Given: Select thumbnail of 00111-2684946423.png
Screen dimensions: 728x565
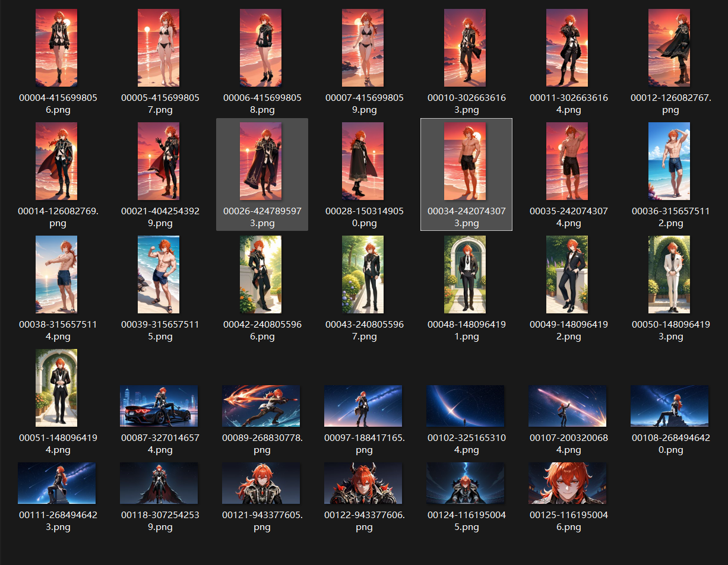Looking at the screenshot, I should (x=56, y=483).
